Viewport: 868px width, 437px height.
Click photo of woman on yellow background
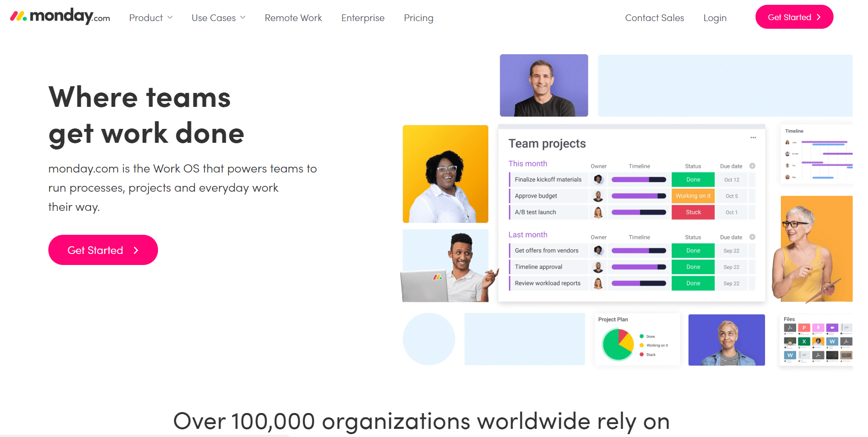pyautogui.click(x=445, y=174)
